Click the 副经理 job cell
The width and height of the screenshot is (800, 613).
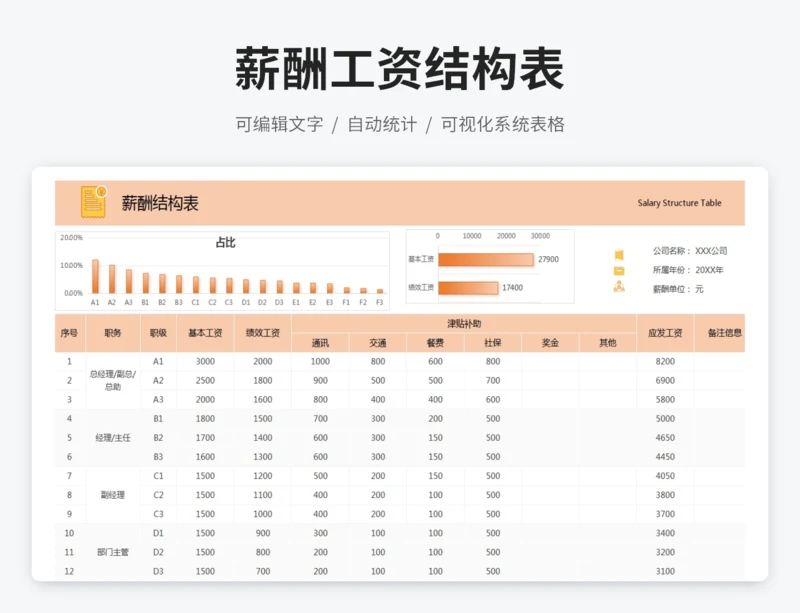pyautogui.click(x=113, y=495)
